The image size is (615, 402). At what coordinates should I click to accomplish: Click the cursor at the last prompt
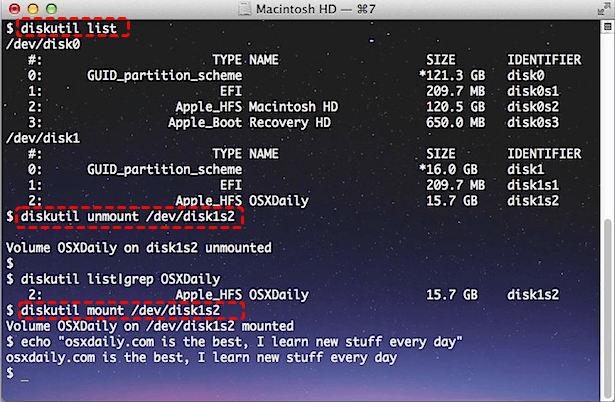24,373
